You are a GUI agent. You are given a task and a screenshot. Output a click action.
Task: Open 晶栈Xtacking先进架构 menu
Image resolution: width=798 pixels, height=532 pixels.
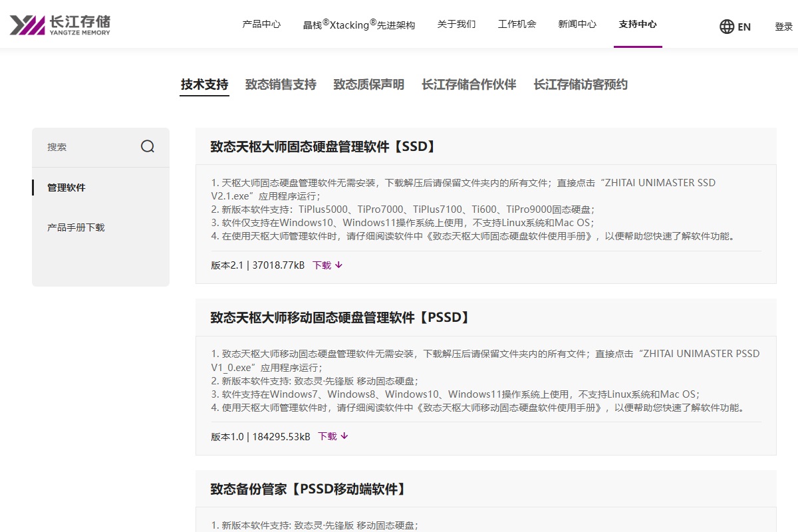359,25
